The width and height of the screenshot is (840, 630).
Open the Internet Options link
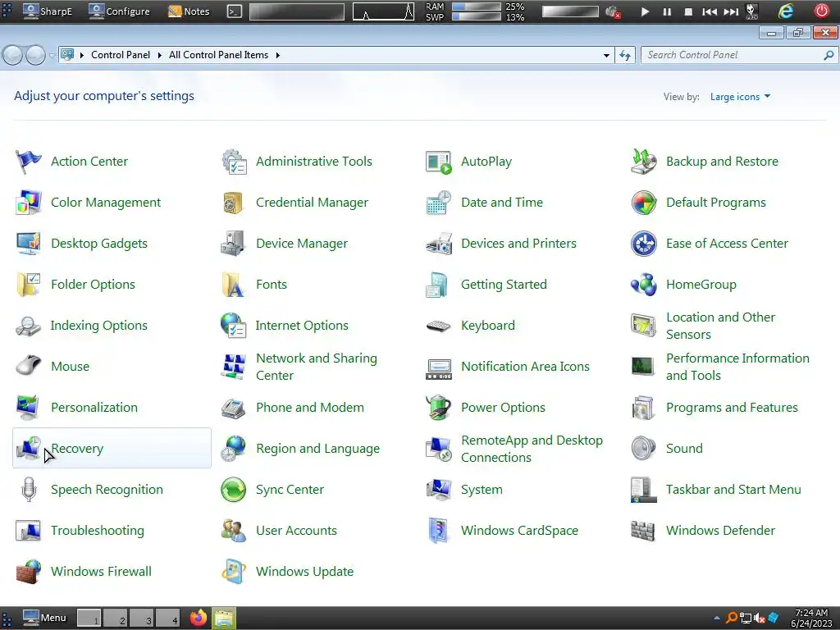tap(302, 326)
